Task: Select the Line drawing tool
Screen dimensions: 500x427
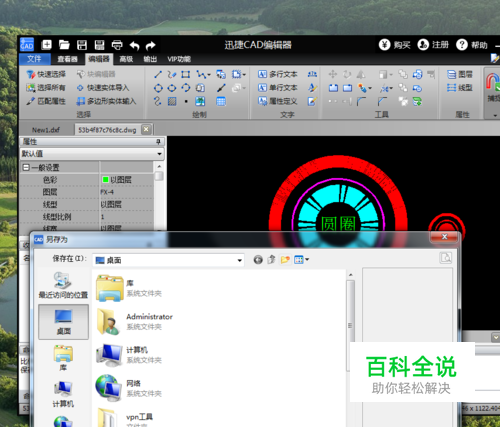Action: pyautogui.click(x=158, y=74)
